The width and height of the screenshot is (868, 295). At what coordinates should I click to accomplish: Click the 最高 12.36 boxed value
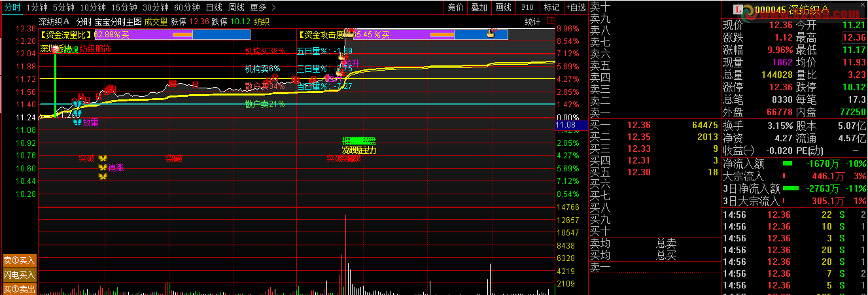click(x=854, y=37)
